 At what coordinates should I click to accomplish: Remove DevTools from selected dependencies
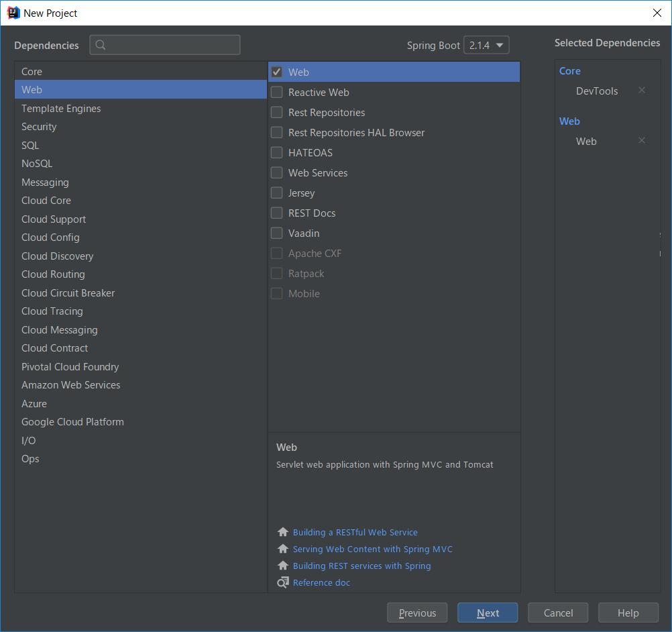(642, 90)
